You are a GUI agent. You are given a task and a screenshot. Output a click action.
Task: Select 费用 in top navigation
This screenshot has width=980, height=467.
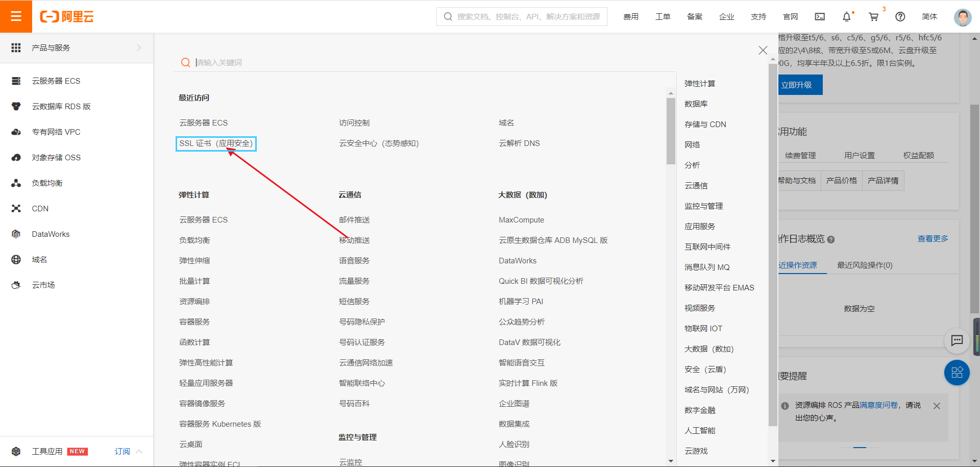point(631,17)
